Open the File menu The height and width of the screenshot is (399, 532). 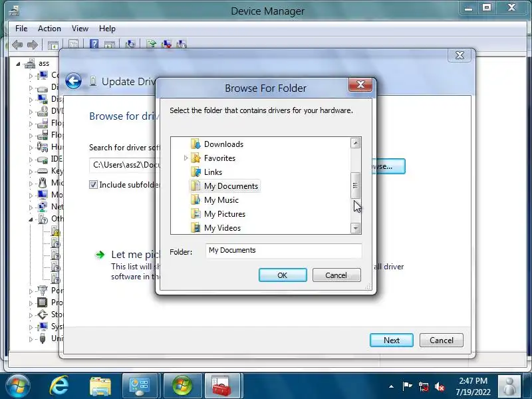pos(21,29)
